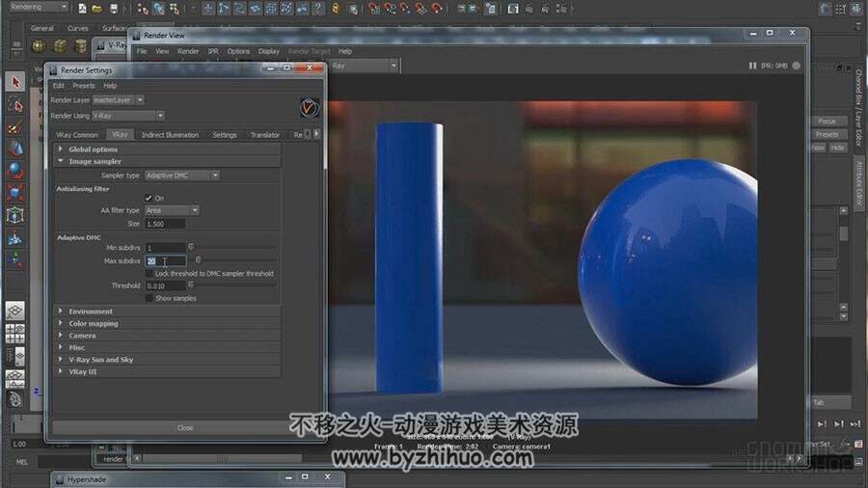This screenshot has height=488, width=868.
Task: Select the Scale tool cube icon
Action: click(15, 193)
